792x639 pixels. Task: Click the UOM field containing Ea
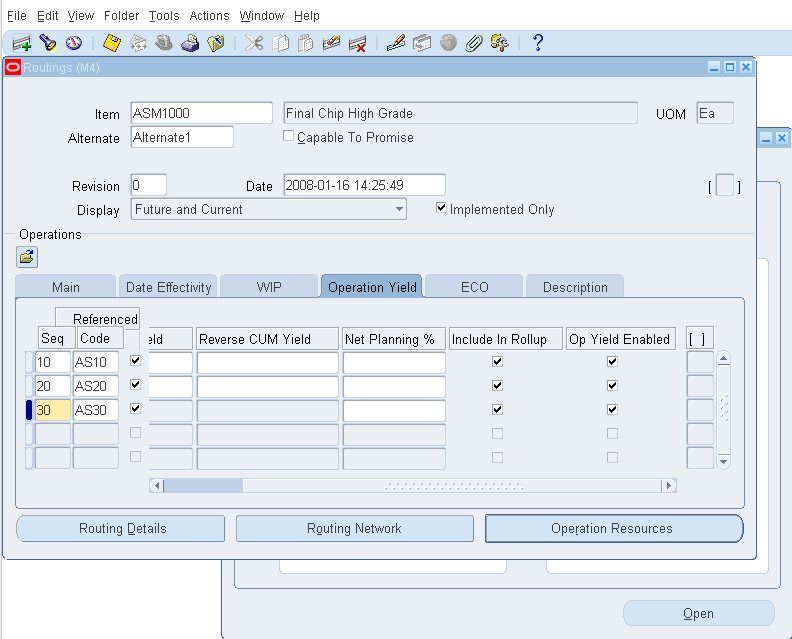click(x=715, y=113)
